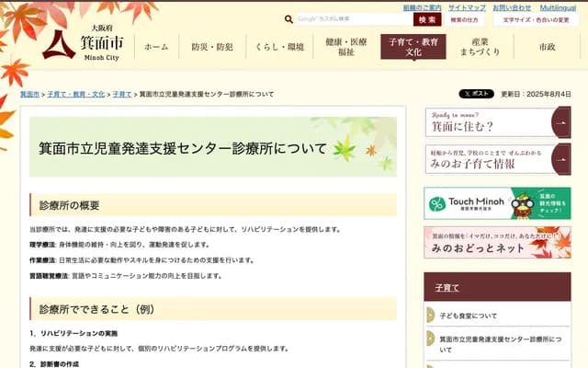The image size is (588, 368).
Task: Open the ホーム navigation tab
Action: [x=156, y=47]
